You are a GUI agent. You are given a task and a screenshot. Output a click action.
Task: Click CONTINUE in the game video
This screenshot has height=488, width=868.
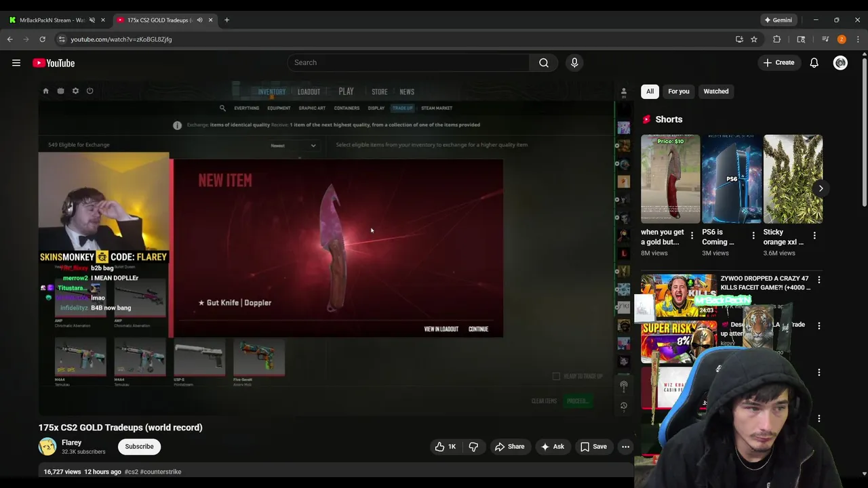pyautogui.click(x=478, y=329)
